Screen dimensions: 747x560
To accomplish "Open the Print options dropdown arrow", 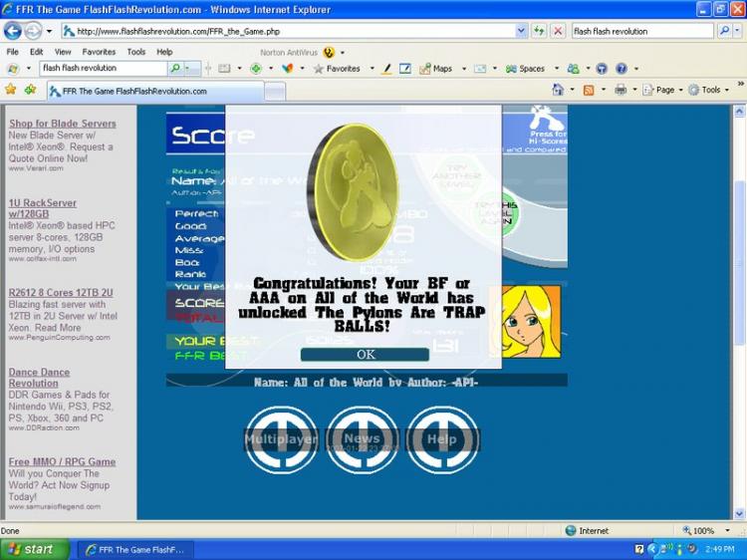I will click(x=634, y=90).
